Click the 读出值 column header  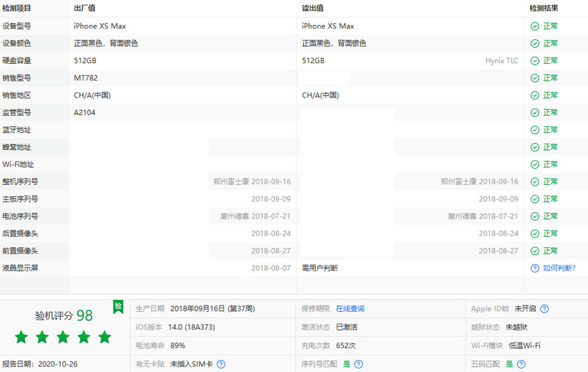(312, 8)
